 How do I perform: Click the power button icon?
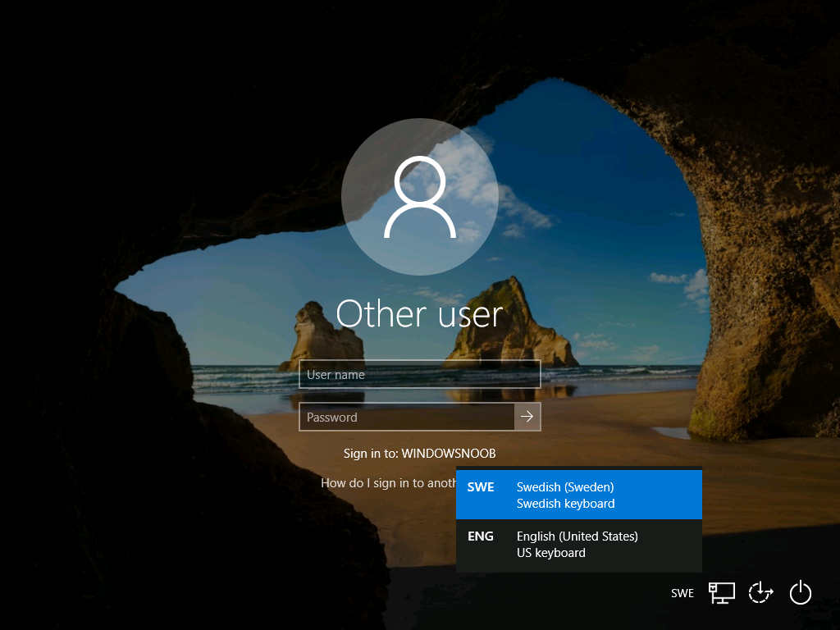tap(800, 593)
